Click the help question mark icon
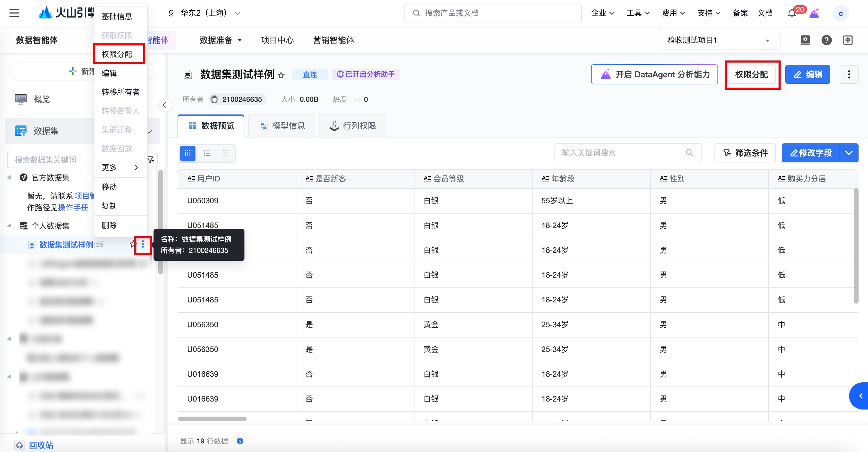The image size is (868, 452). [x=826, y=40]
